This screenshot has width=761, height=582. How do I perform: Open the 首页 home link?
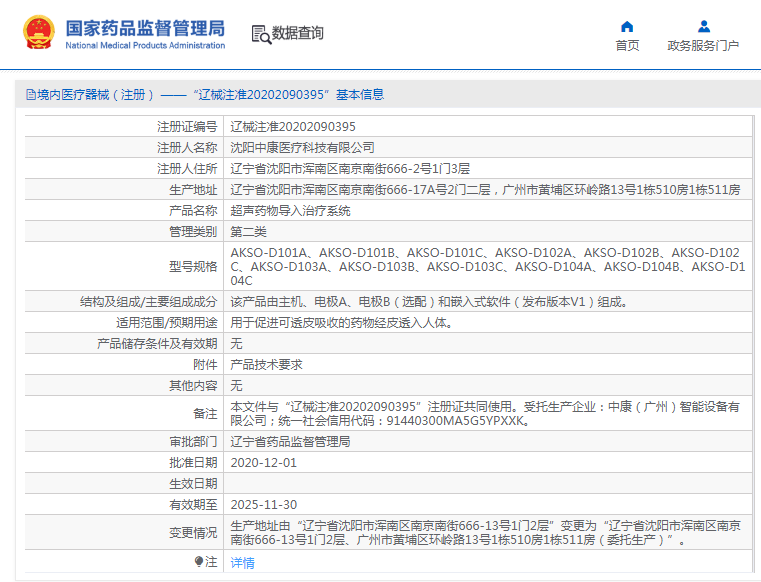627,46
